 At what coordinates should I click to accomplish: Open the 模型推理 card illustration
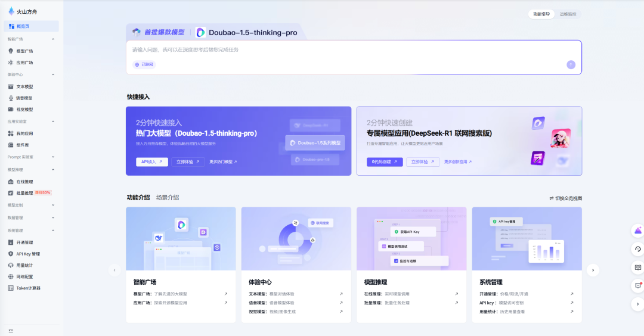pyautogui.click(x=411, y=239)
